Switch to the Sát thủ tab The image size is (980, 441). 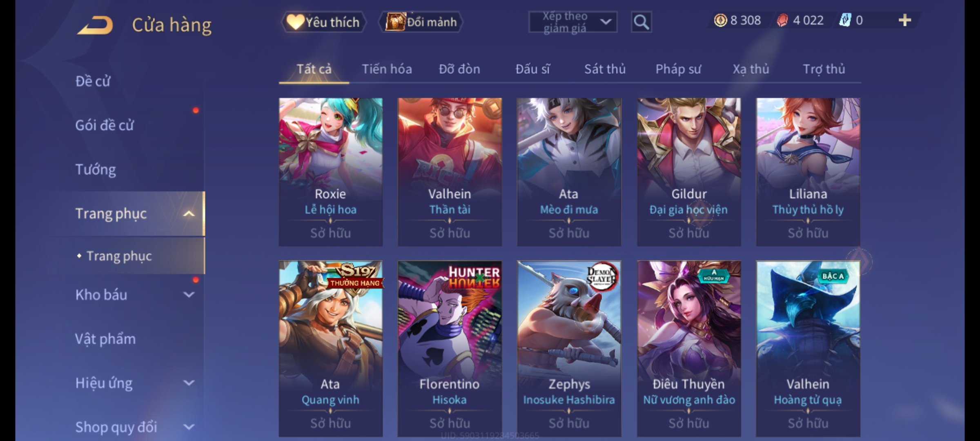pos(605,69)
